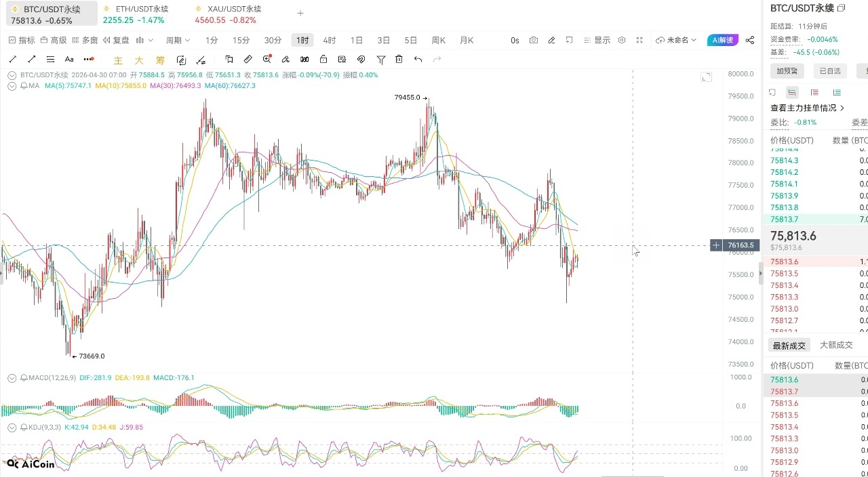Click the undo arrow
Screen dimensions: 868x477
tap(418, 60)
